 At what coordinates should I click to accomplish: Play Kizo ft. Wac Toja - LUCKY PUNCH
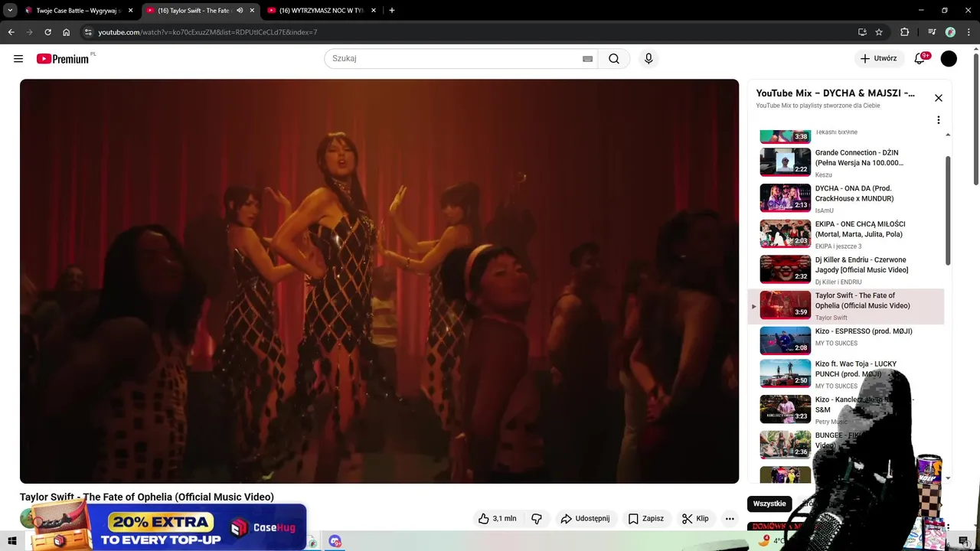coord(848,374)
